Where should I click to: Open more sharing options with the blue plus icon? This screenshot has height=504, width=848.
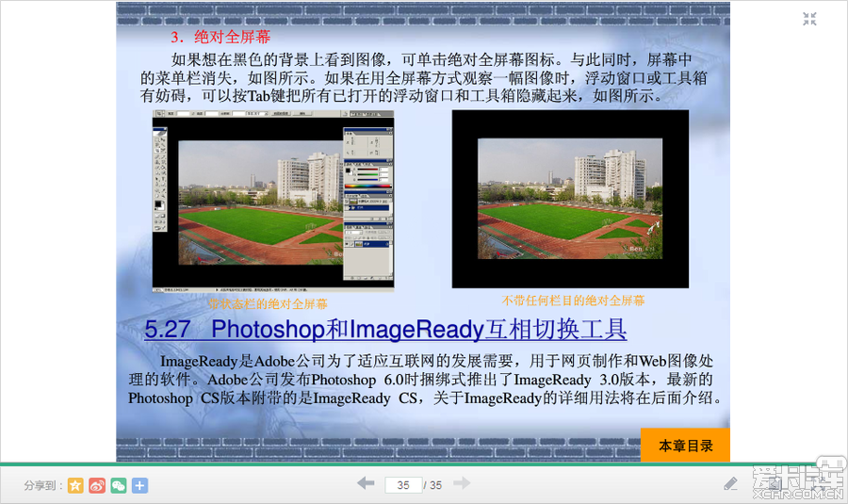click(139, 485)
